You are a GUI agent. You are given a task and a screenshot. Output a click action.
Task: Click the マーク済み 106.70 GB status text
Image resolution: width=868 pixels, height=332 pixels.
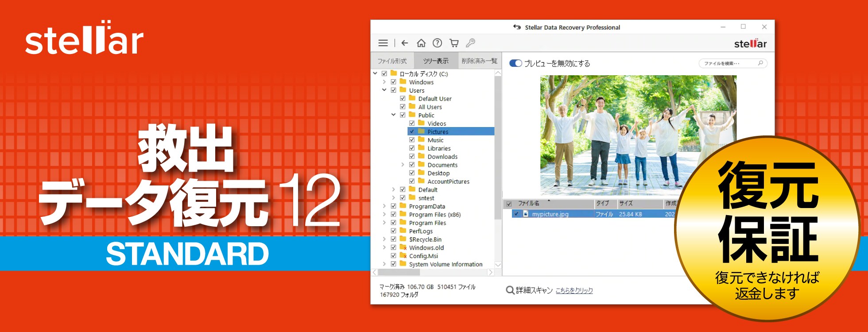406,287
